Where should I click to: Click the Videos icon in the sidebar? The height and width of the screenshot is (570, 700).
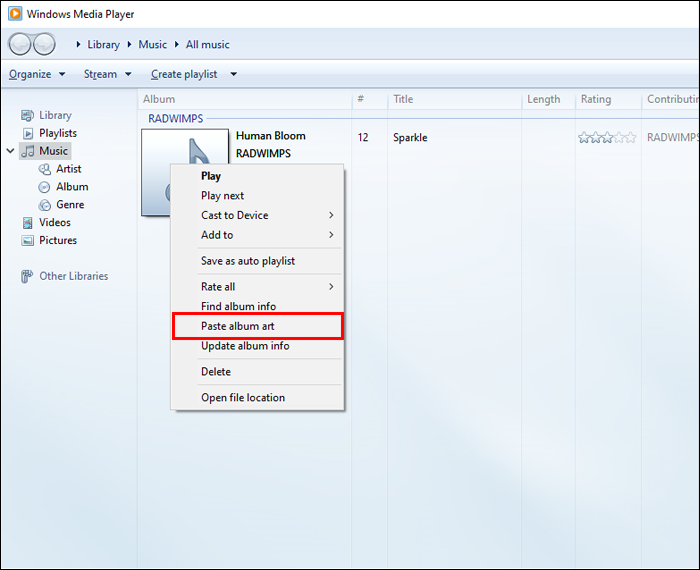click(28, 223)
